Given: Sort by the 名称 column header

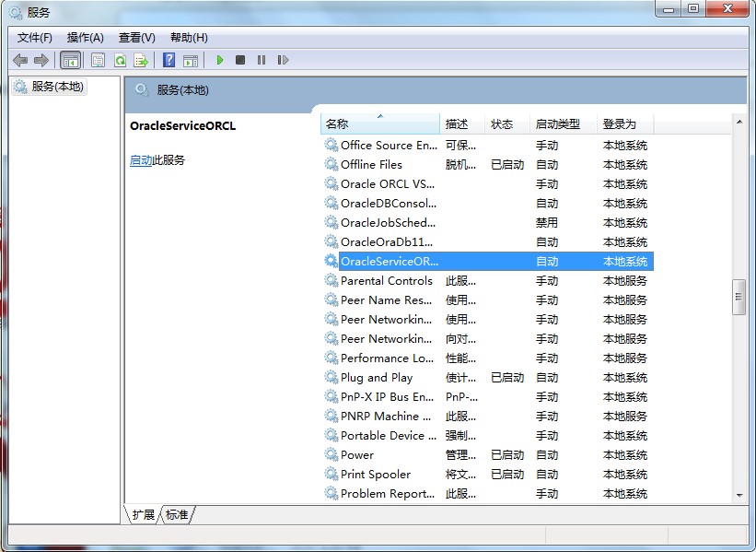Looking at the screenshot, I should [x=380, y=124].
